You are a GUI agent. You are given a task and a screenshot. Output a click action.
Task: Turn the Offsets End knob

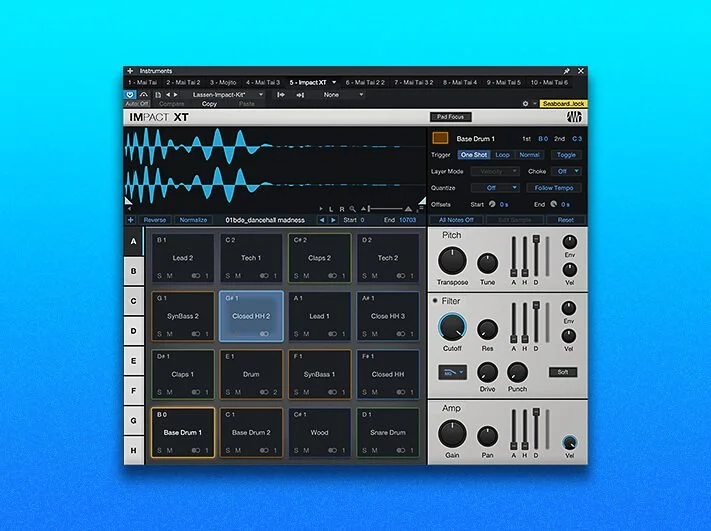point(554,204)
